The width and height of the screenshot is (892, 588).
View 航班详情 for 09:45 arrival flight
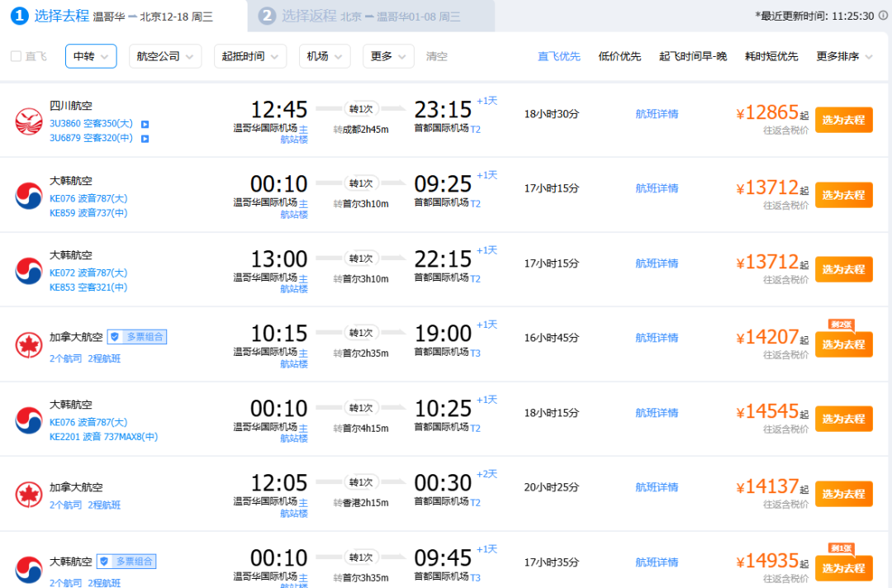click(x=657, y=562)
